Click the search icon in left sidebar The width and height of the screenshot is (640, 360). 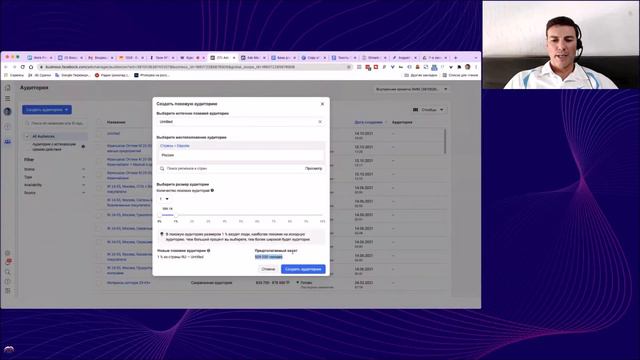(8, 272)
